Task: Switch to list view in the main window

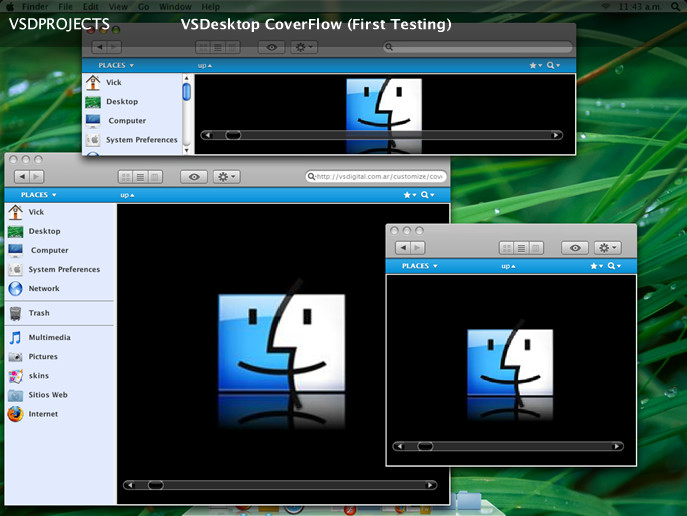Action: (x=140, y=177)
